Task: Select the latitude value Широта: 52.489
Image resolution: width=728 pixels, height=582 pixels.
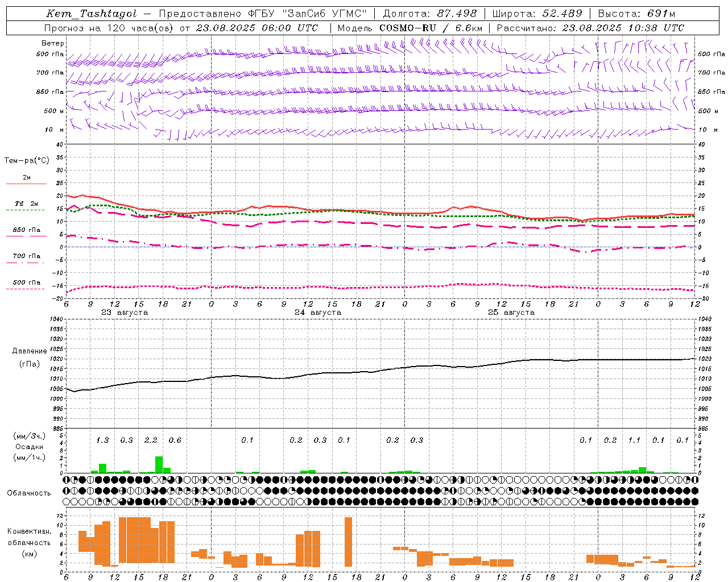Action: click(x=537, y=14)
